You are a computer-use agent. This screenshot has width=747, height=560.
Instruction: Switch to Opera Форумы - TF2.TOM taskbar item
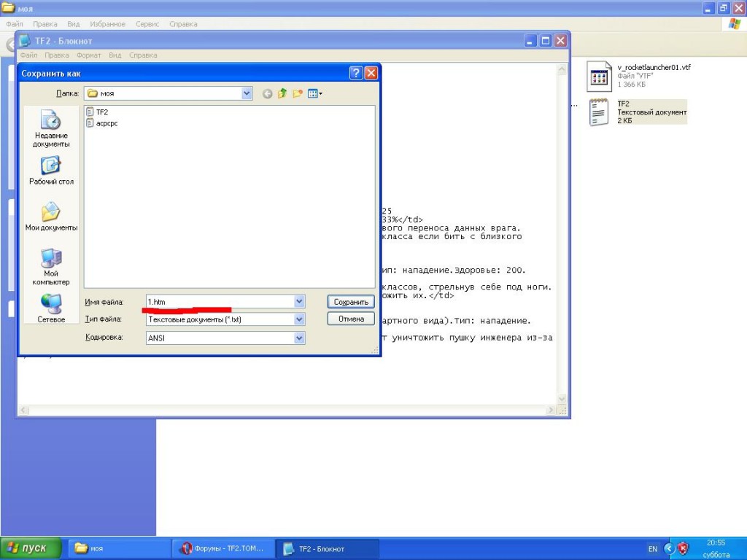point(223,548)
